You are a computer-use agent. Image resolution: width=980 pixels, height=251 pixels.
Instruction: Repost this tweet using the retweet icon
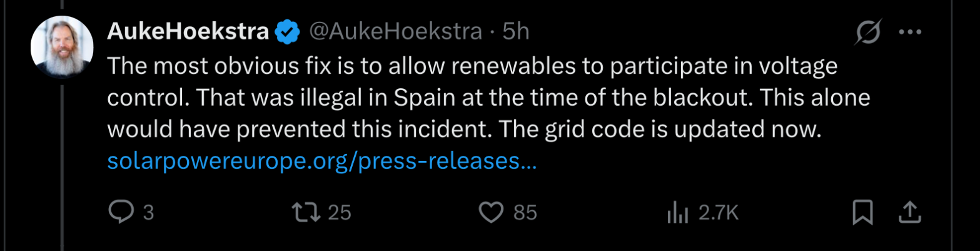[x=308, y=213]
